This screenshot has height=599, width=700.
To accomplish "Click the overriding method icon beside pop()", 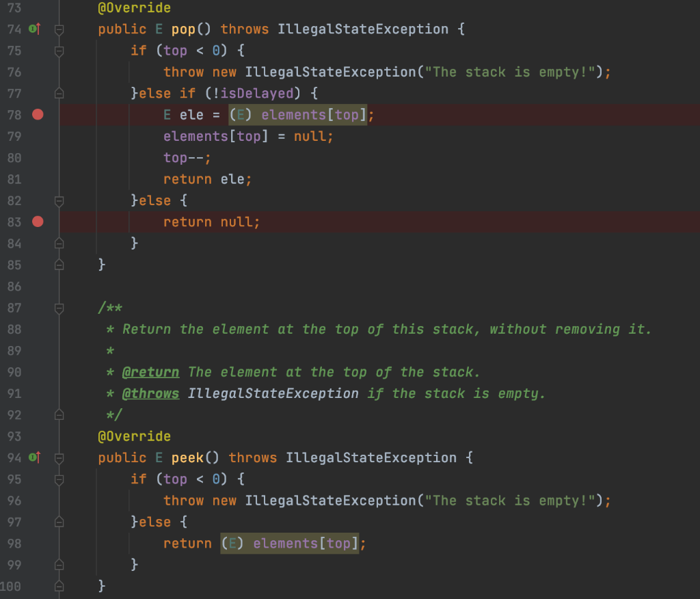I will (33, 29).
